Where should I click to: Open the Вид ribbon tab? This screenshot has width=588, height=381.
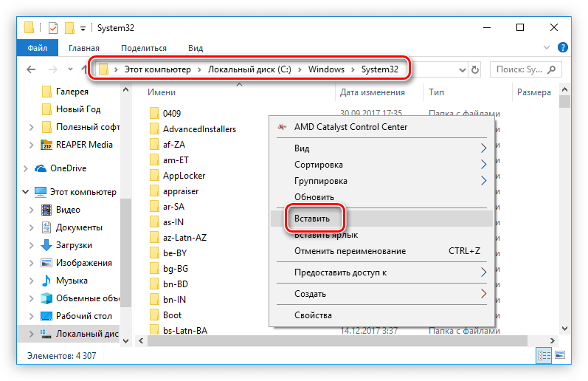(x=195, y=48)
